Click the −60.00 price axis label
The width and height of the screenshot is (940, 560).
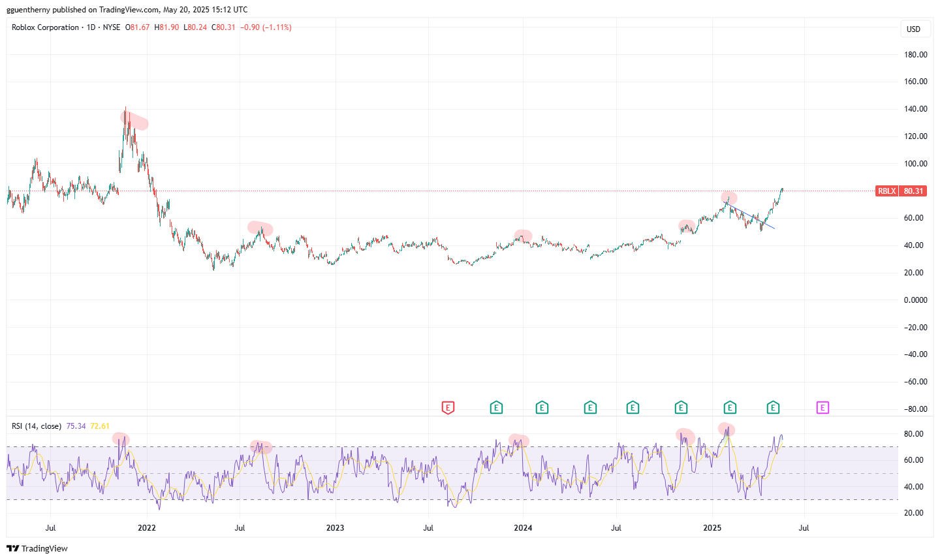click(x=916, y=382)
